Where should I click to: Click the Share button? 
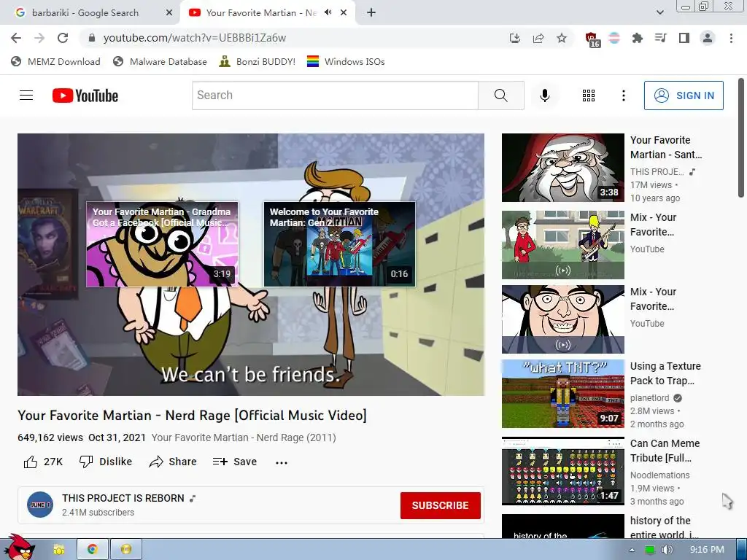172,462
